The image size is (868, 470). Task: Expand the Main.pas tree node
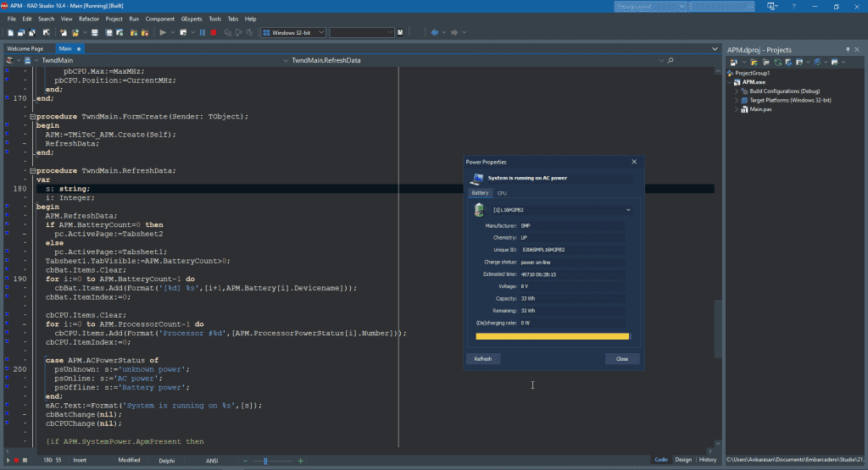coord(737,109)
